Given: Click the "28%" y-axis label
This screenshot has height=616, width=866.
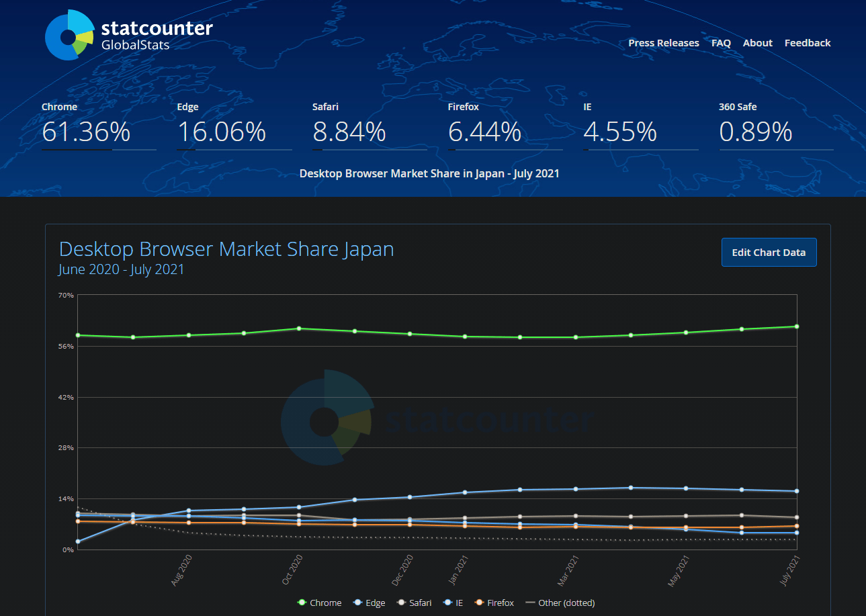Looking at the screenshot, I should pyautogui.click(x=66, y=448).
